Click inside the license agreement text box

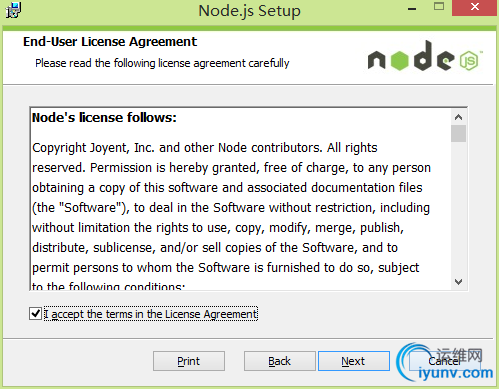[x=240, y=199]
